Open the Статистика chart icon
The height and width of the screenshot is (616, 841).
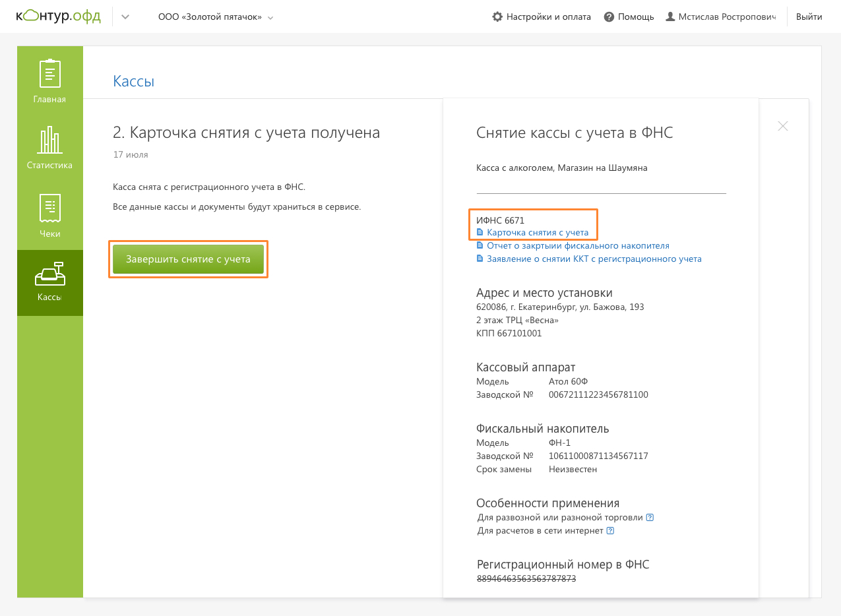50,140
